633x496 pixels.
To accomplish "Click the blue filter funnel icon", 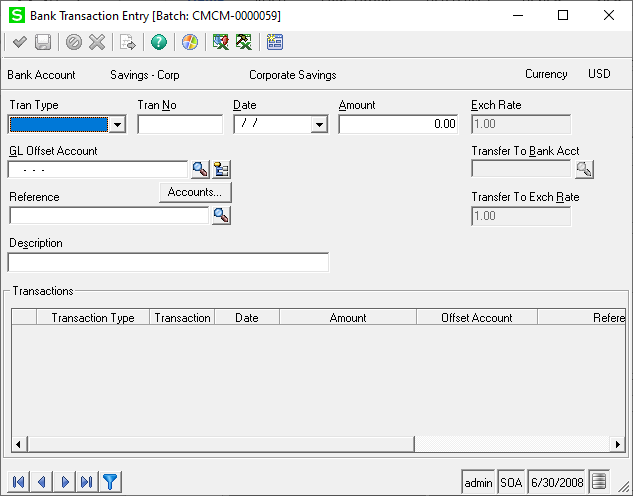I will click(x=110, y=482).
